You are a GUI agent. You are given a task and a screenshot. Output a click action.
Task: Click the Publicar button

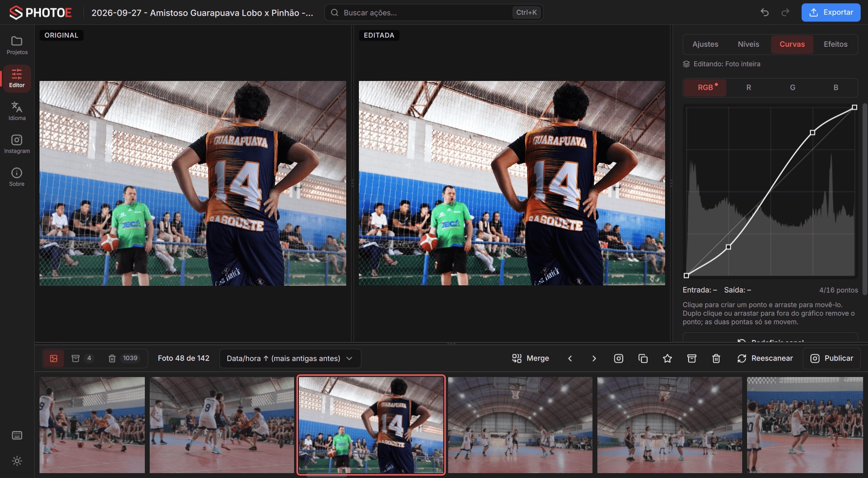831,358
